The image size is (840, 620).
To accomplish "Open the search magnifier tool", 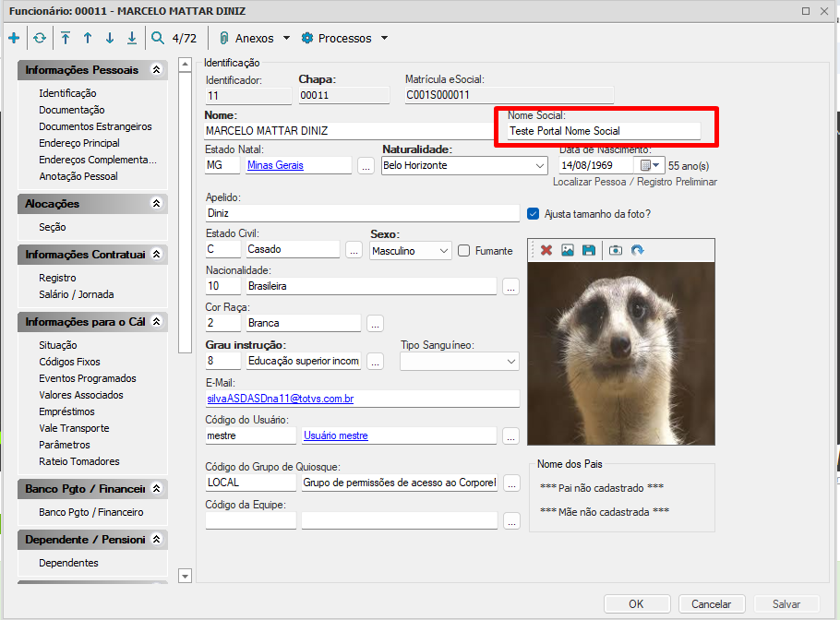I will click(x=158, y=38).
